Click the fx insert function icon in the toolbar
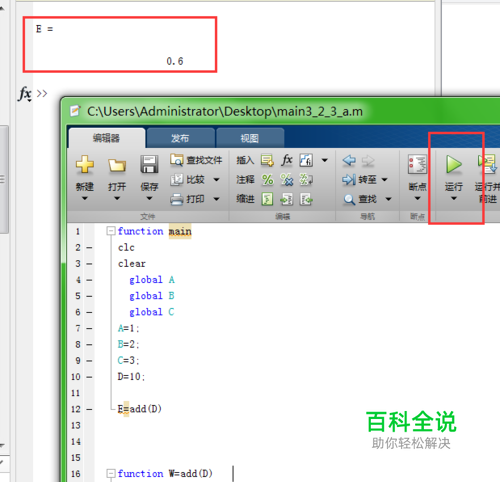 pos(287,160)
